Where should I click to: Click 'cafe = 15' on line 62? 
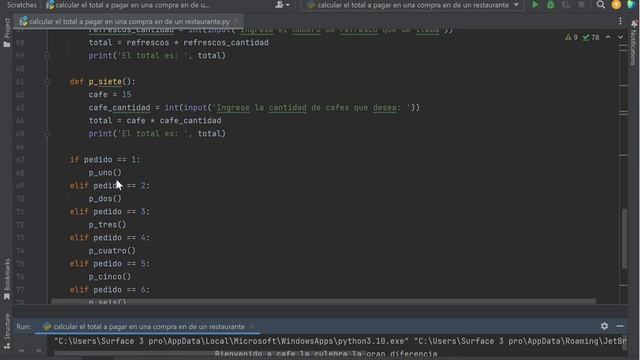click(x=110, y=95)
